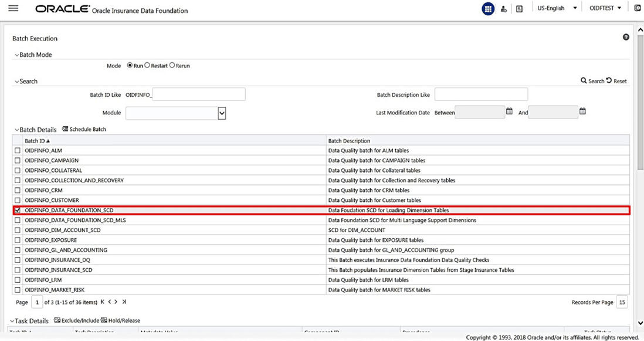This screenshot has height=341, width=644.
Task: Open the help question mark icon
Action: pyautogui.click(x=626, y=38)
